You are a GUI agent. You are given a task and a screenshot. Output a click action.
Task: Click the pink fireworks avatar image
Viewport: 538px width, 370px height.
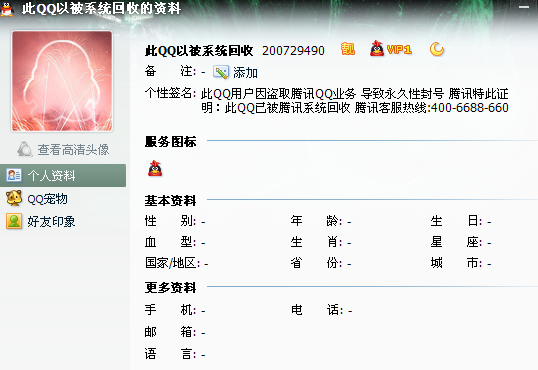pyautogui.click(x=62, y=81)
